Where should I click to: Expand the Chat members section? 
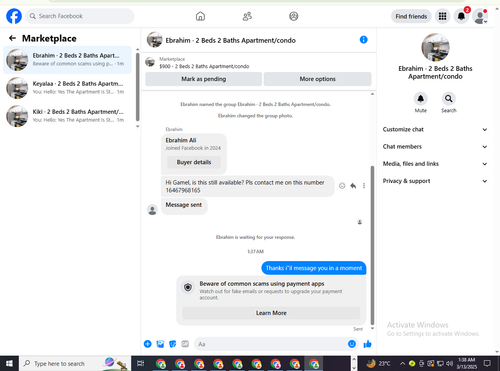tap(435, 147)
